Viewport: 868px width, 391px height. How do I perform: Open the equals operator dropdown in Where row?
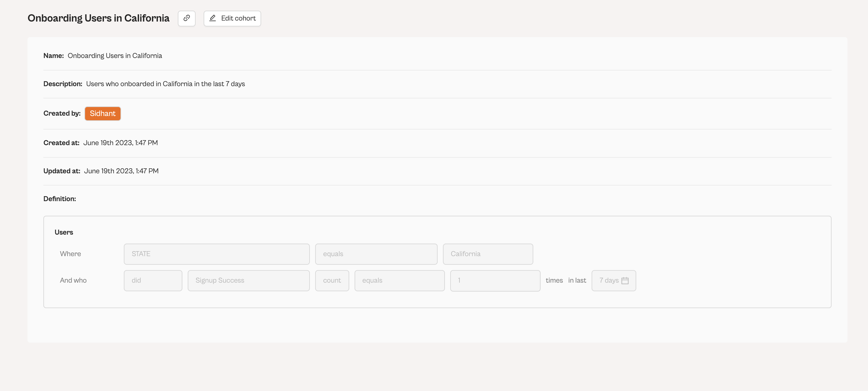click(x=376, y=254)
